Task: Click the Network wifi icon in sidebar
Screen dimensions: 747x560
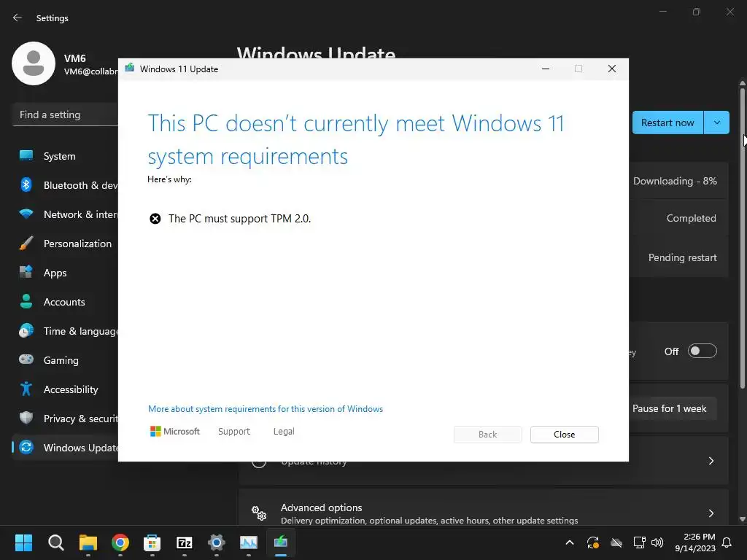Action: coord(26,214)
